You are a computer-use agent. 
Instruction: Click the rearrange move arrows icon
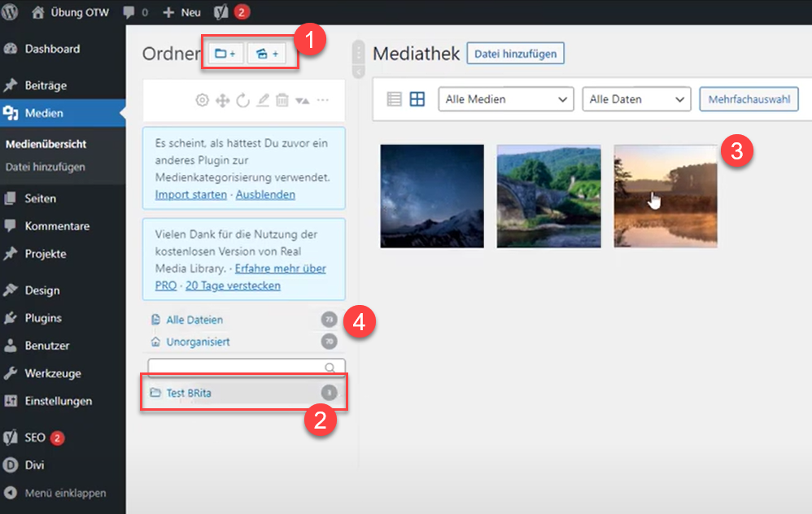[x=222, y=100]
